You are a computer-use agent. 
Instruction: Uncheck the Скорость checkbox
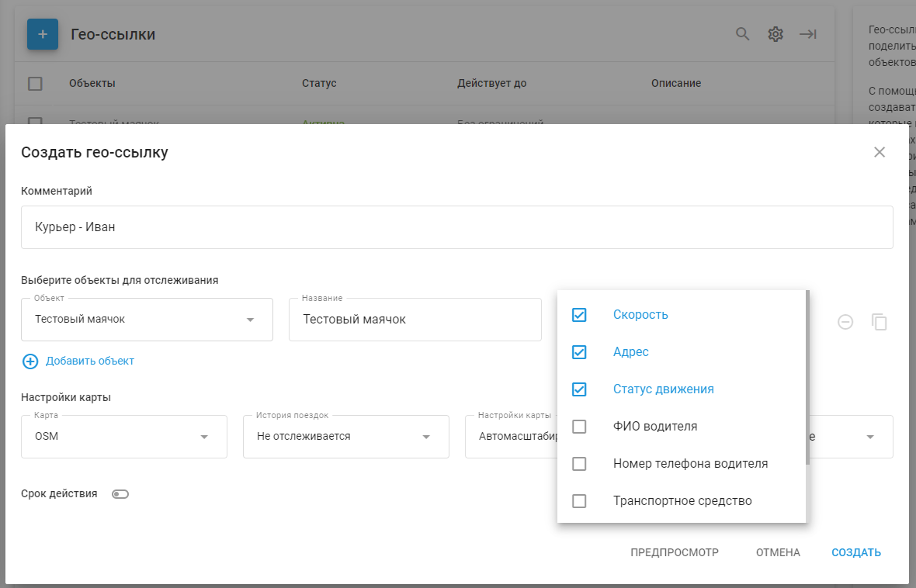tap(579, 315)
